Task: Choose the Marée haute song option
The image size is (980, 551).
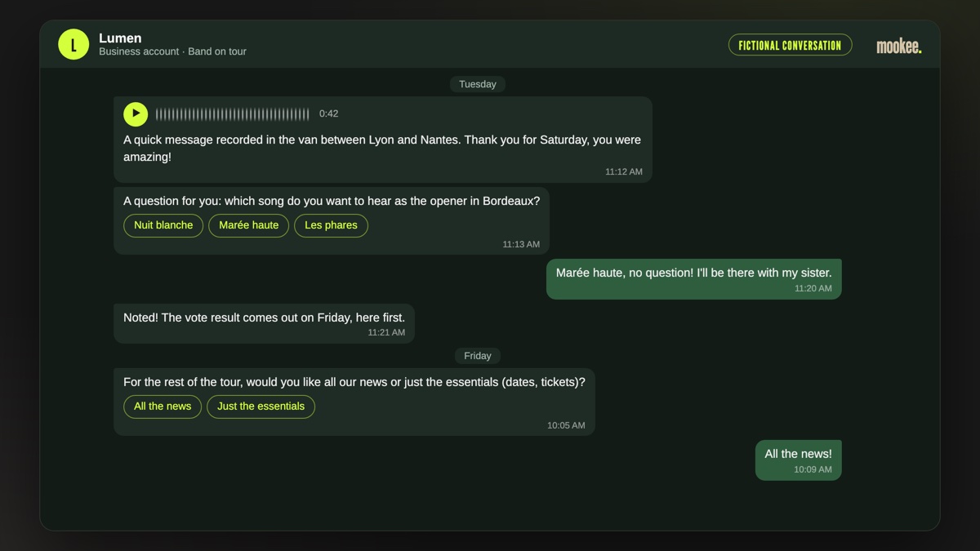Action: [x=248, y=225]
